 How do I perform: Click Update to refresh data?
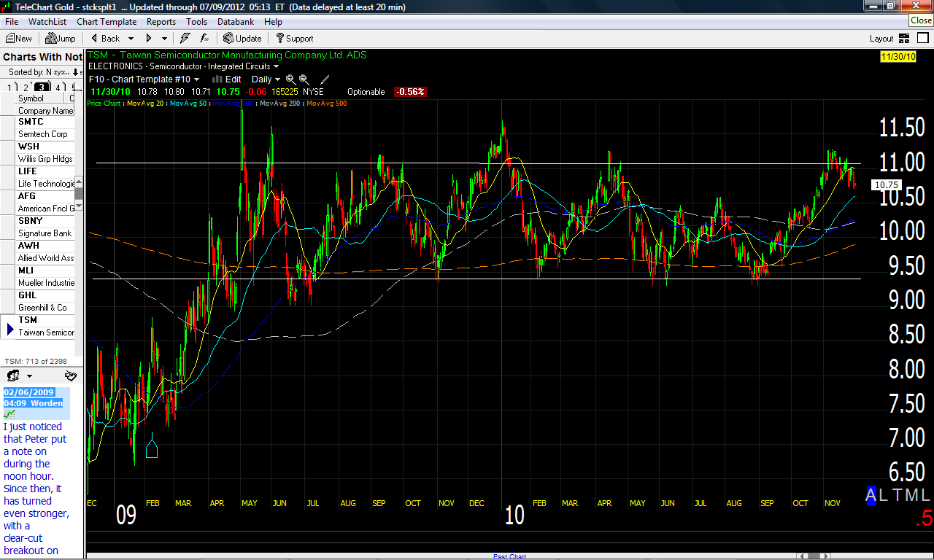pyautogui.click(x=242, y=39)
